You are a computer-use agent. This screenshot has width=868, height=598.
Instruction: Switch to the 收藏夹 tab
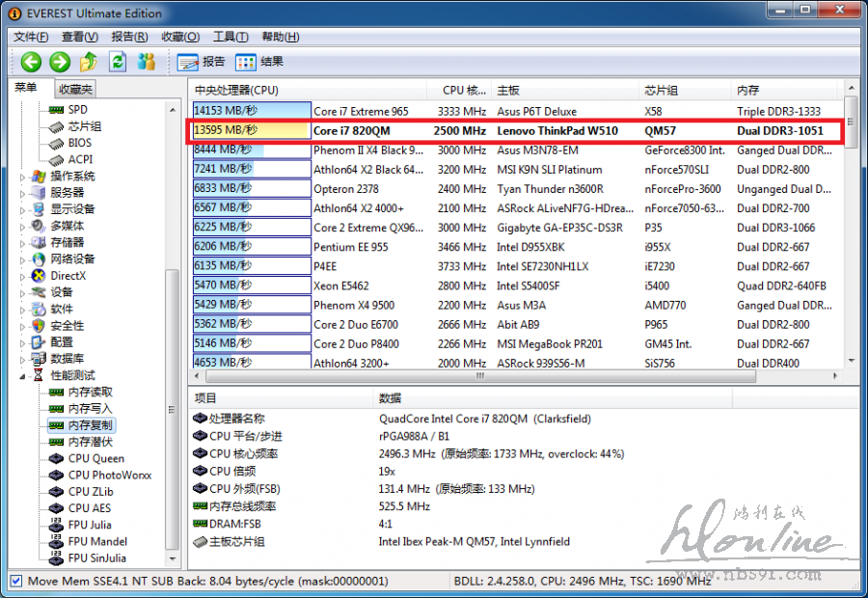tap(74, 89)
